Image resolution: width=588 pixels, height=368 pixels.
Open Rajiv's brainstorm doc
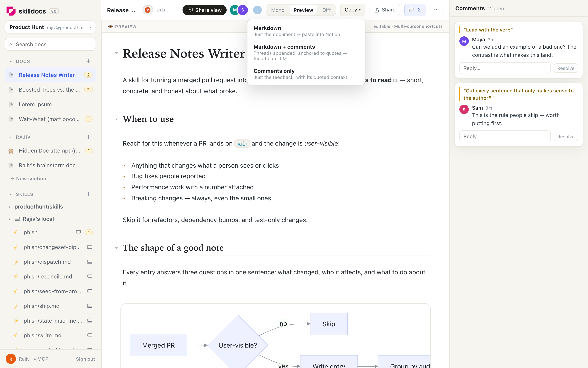coord(50,165)
